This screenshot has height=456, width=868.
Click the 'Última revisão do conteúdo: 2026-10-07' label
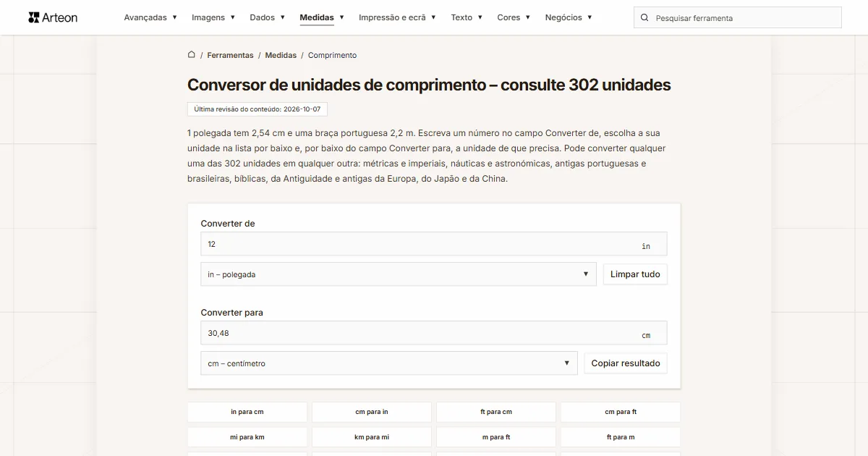pos(258,109)
